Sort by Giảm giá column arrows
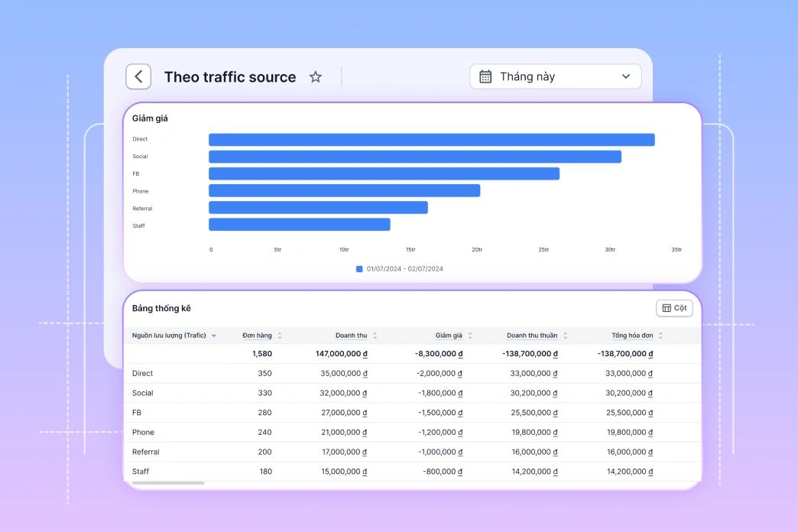The image size is (798, 532). [470, 336]
